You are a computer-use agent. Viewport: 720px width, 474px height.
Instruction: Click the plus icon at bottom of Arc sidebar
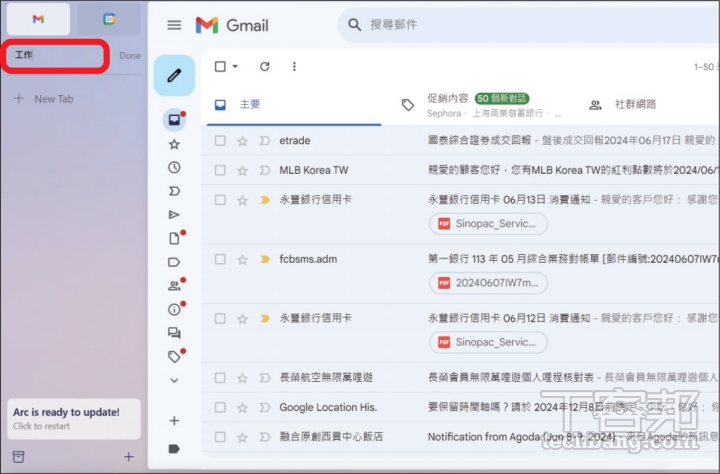pyautogui.click(x=129, y=457)
